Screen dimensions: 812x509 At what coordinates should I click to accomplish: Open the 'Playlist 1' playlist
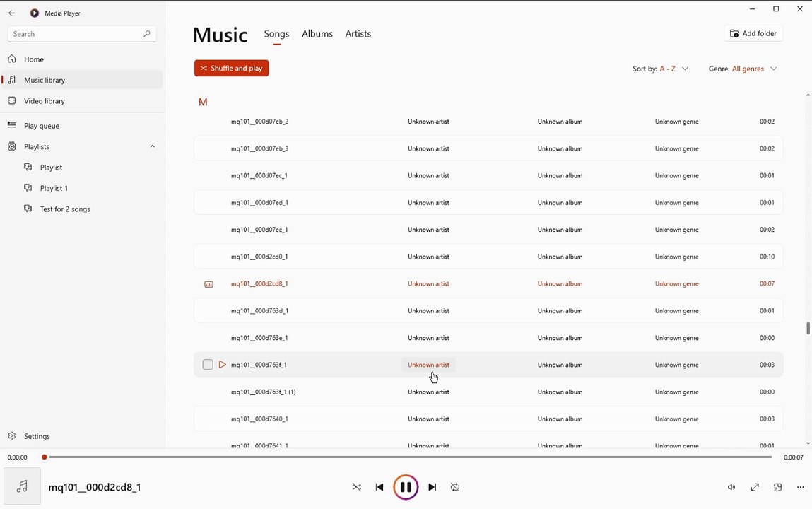pos(83,188)
